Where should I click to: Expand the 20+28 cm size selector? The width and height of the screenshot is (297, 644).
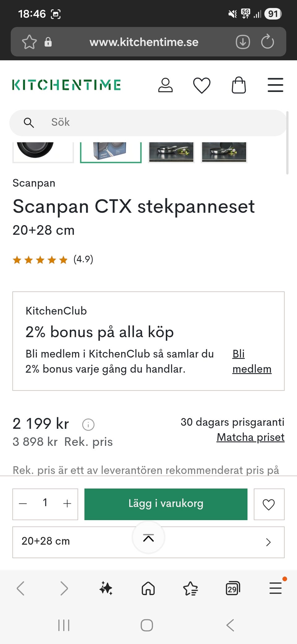point(268,542)
